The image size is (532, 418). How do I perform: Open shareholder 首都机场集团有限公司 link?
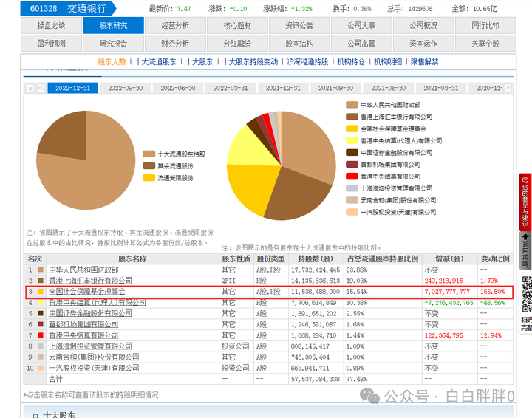pyautogui.click(x=83, y=324)
